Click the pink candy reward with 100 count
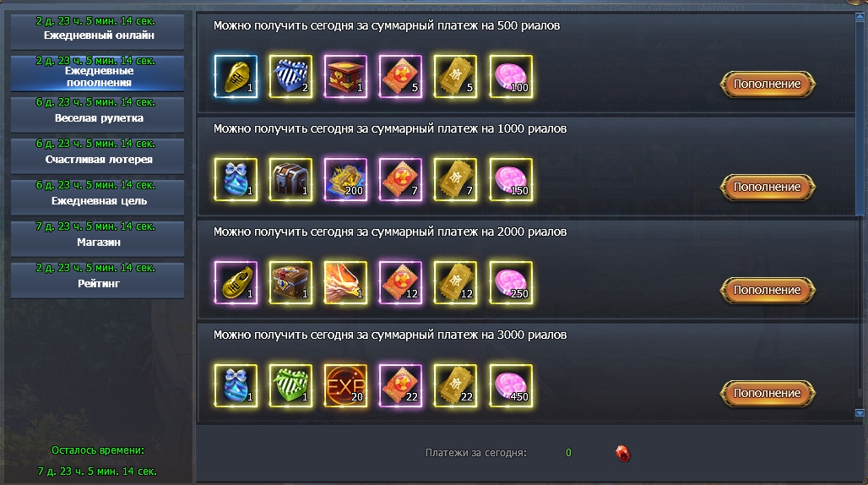Screen dimensions: 868x485 [511, 76]
